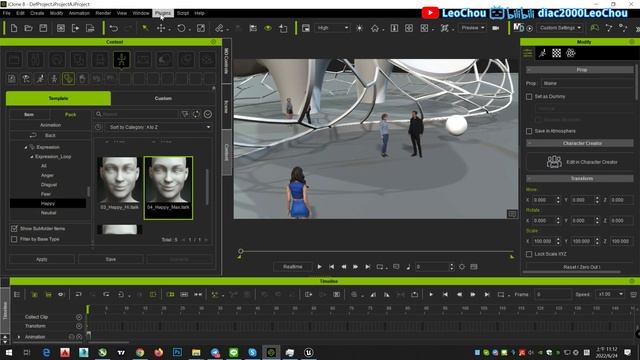Click the history clock icon beside Sort
The image size is (640, 360).
(98, 127)
